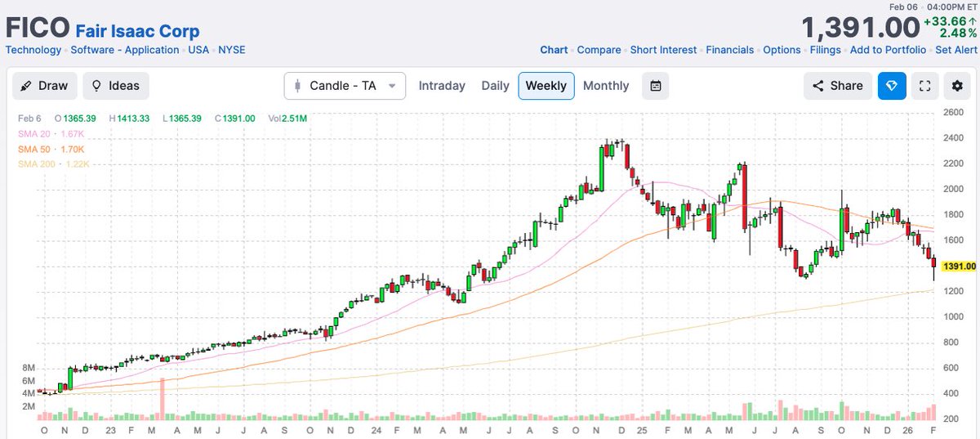Screen dimensions: 980x439
Task: Select the Weekly timeframe
Action: (546, 86)
